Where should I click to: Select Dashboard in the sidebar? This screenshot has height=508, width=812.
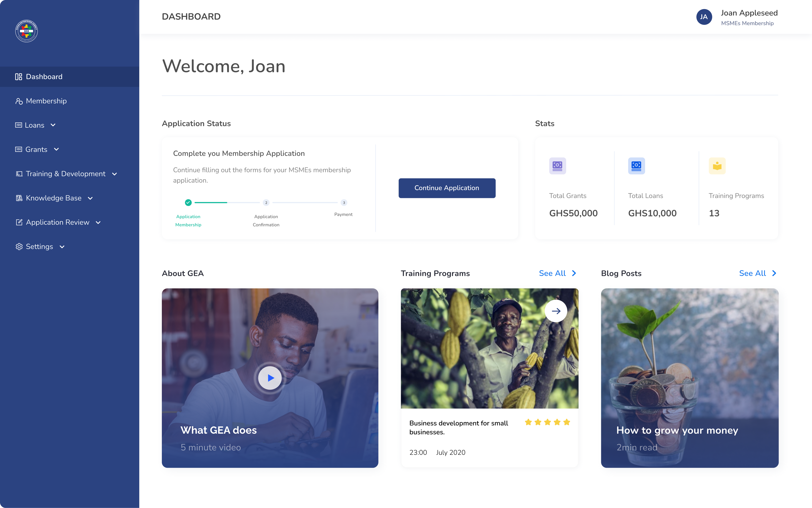[x=44, y=77]
